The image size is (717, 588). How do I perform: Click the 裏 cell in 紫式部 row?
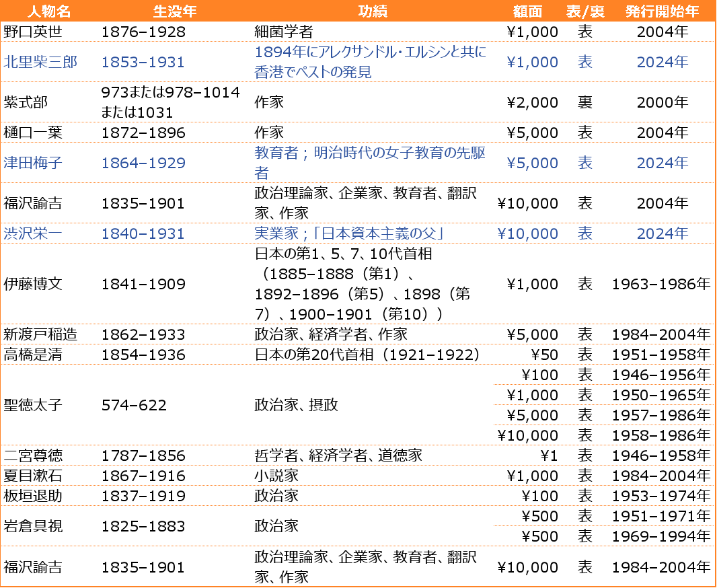tap(585, 102)
